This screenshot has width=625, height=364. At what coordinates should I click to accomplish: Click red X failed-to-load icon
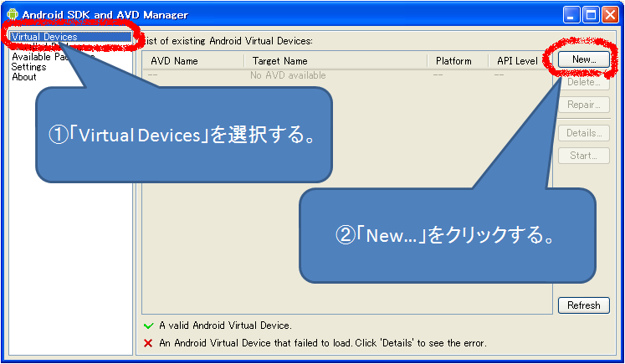pos(148,343)
